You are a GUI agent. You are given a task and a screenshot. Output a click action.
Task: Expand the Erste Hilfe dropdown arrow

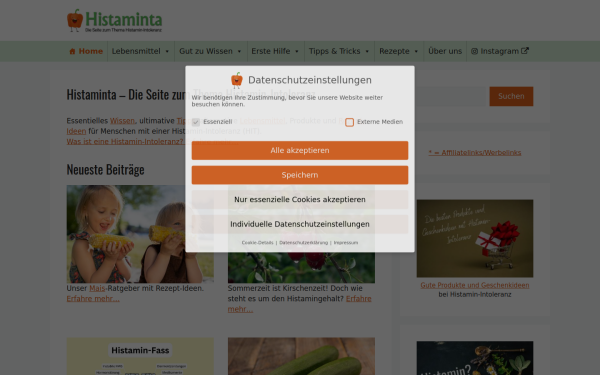click(297, 51)
